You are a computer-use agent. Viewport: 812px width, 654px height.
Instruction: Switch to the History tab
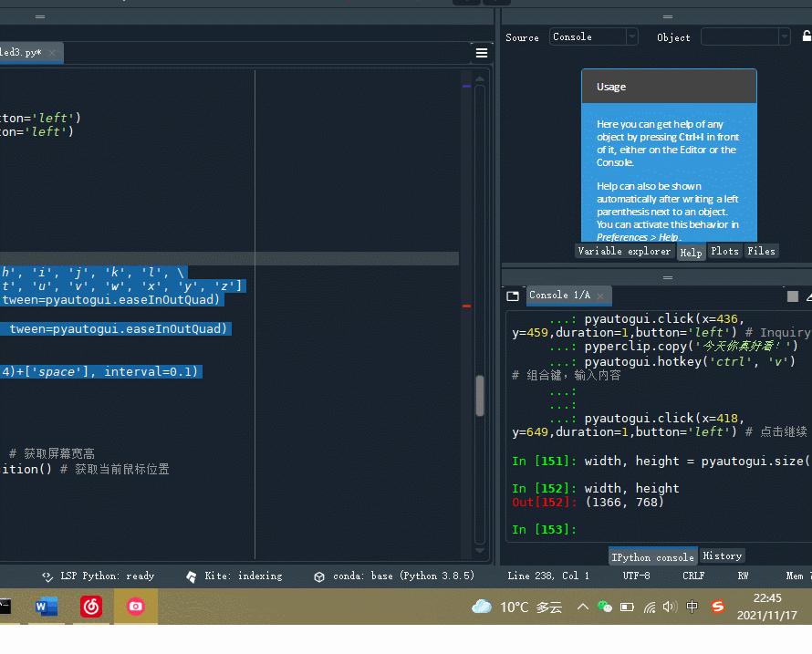[722, 555]
